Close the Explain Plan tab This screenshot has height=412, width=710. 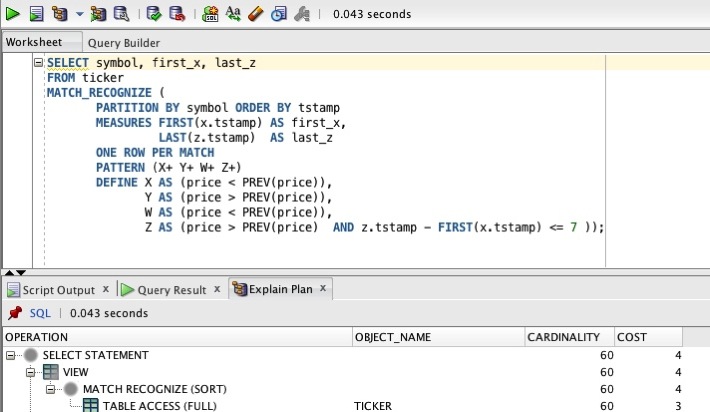click(x=323, y=288)
